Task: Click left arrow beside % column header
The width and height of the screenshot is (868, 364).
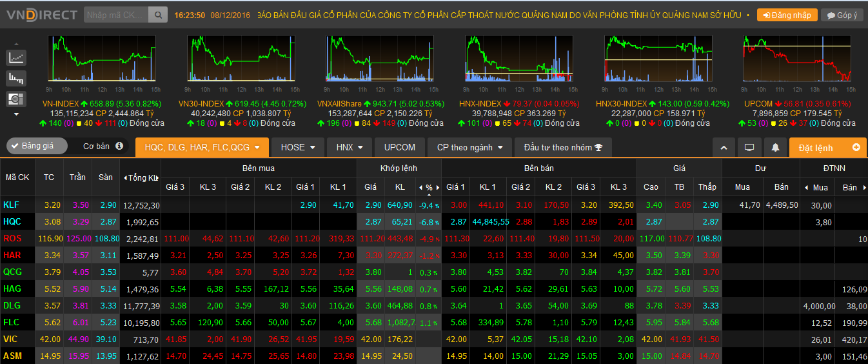Action: (420, 187)
